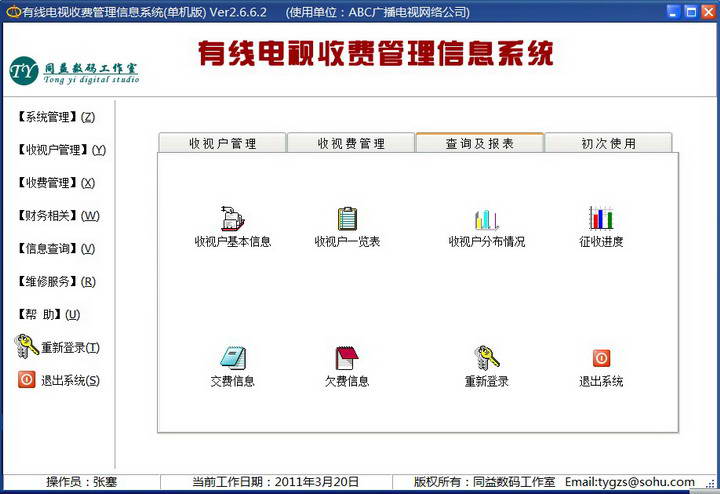Click the sidebar keys icon for 重新登录
The width and height of the screenshot is (720, 494).
point(26,346)
